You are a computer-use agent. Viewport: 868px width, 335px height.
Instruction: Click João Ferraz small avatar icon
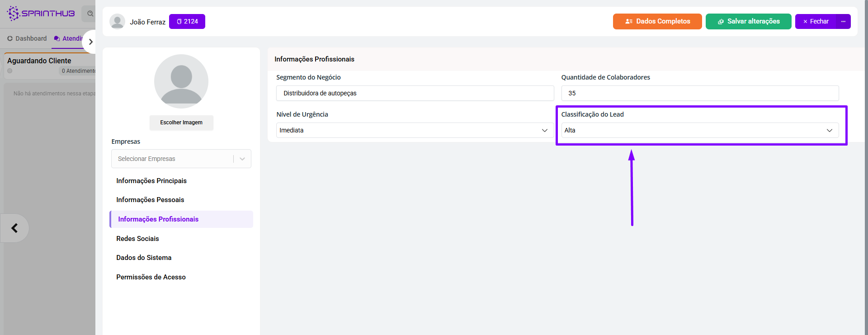coord(117,22)
